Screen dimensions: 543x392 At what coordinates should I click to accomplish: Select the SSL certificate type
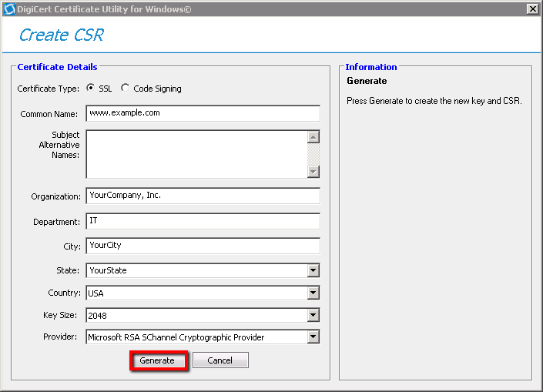tap(91, 89)
